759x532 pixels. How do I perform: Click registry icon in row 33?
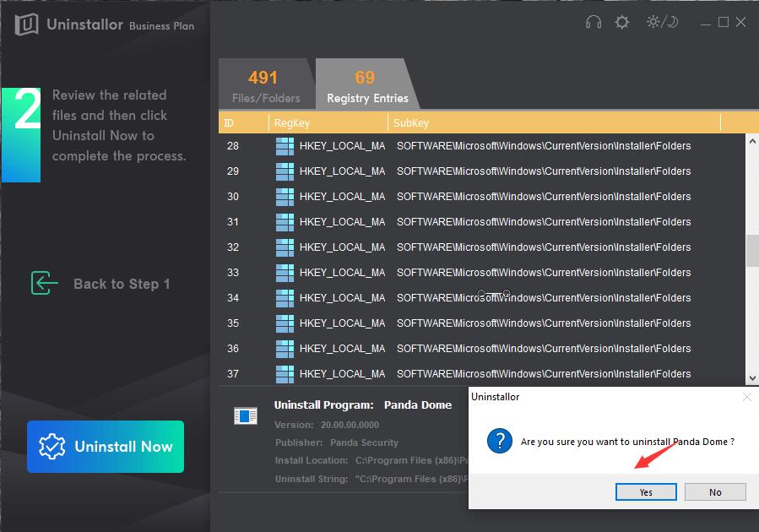[285, 273]
